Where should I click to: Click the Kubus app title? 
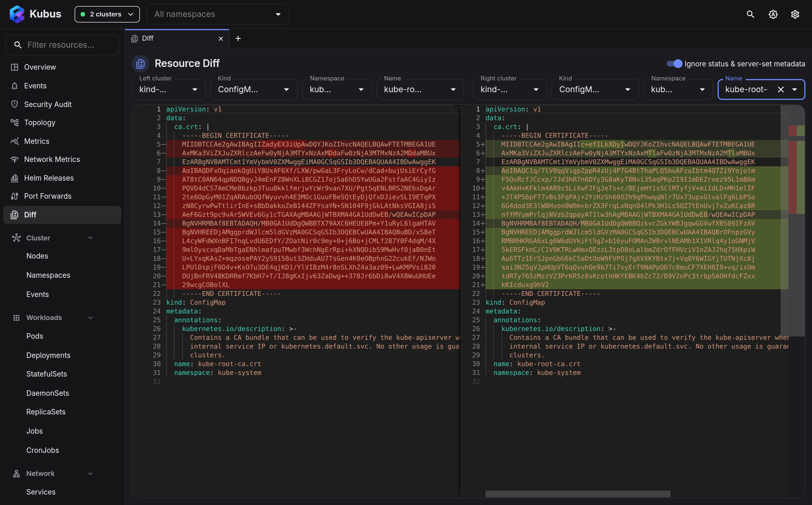[x=45, y=14]
